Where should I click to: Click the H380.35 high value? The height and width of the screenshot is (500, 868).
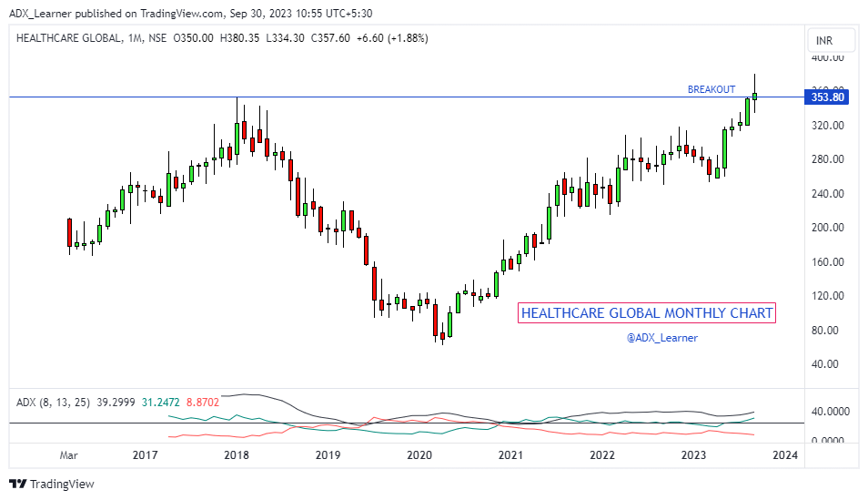[x=239, y=38]
